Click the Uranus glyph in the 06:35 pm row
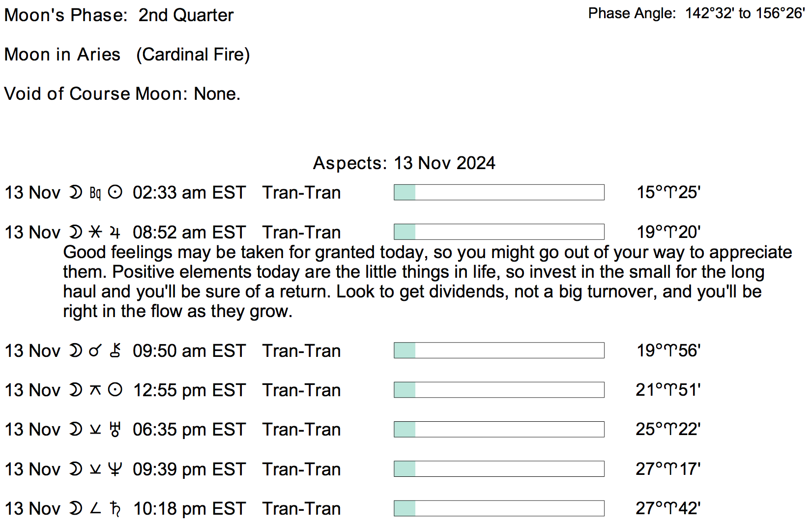 (x=115, y=429)
